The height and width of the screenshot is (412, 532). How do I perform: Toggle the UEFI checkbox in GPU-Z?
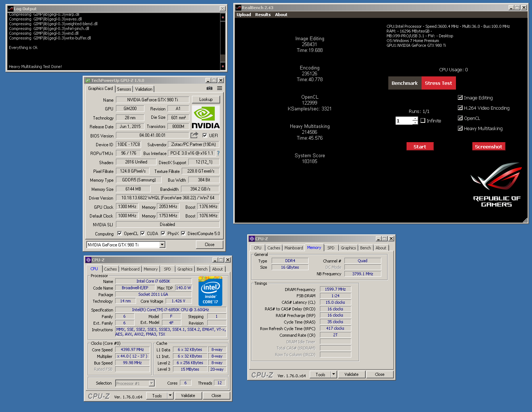point(205,135)
